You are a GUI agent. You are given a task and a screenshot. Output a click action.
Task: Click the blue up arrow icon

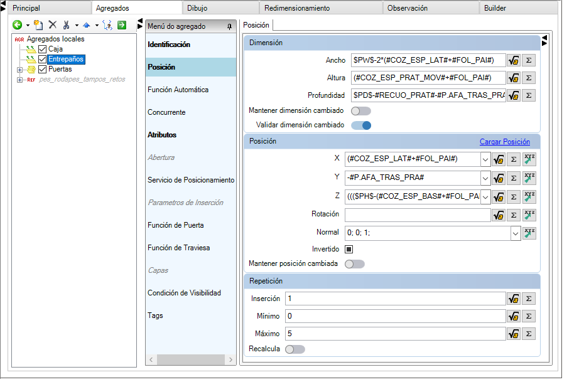pos(87,25)
